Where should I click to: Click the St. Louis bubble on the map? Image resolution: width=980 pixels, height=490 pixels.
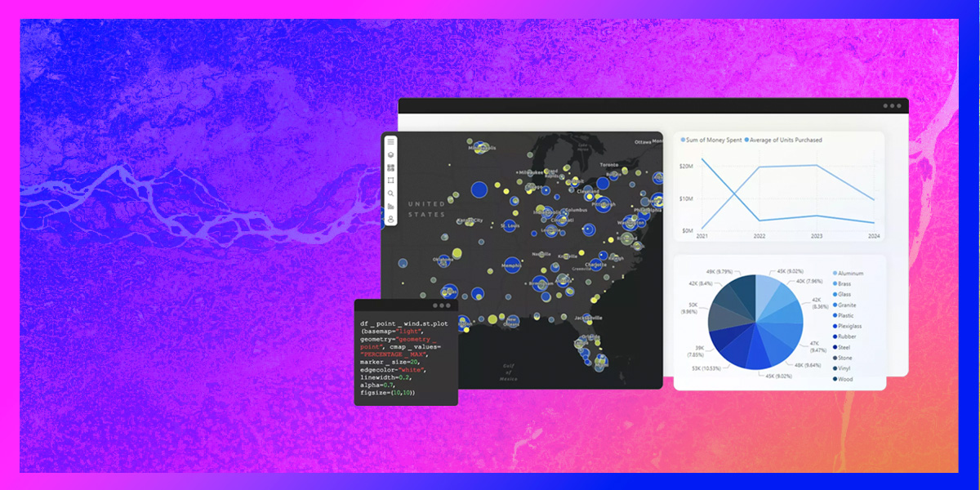click(x=511, y=225)
